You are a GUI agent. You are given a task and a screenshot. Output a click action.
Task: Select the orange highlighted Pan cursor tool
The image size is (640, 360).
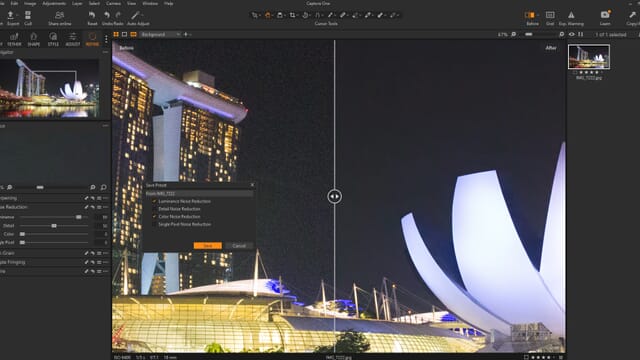[268, 15]
